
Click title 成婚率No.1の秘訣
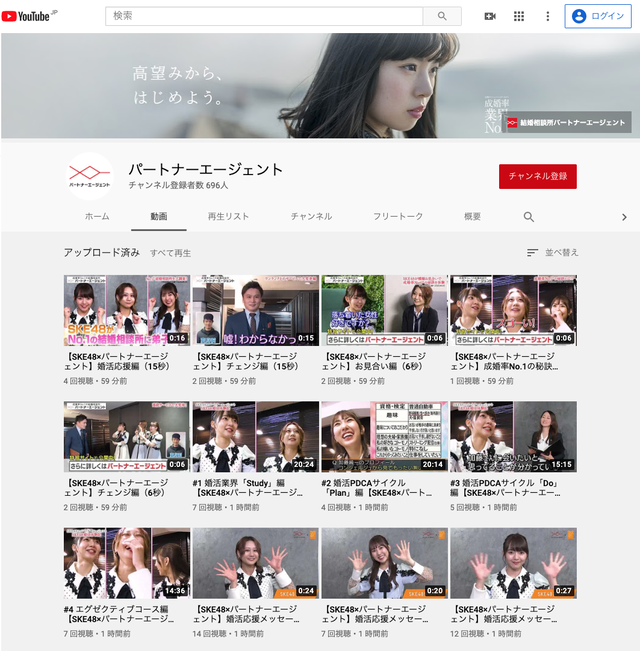coord(504,361)
